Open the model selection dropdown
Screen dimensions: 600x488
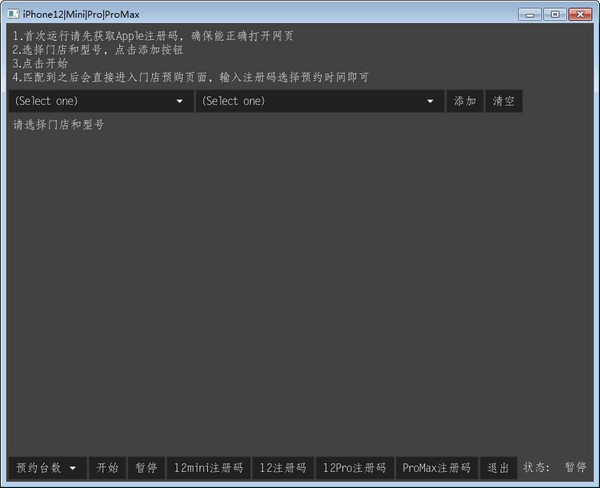(320, 101)
